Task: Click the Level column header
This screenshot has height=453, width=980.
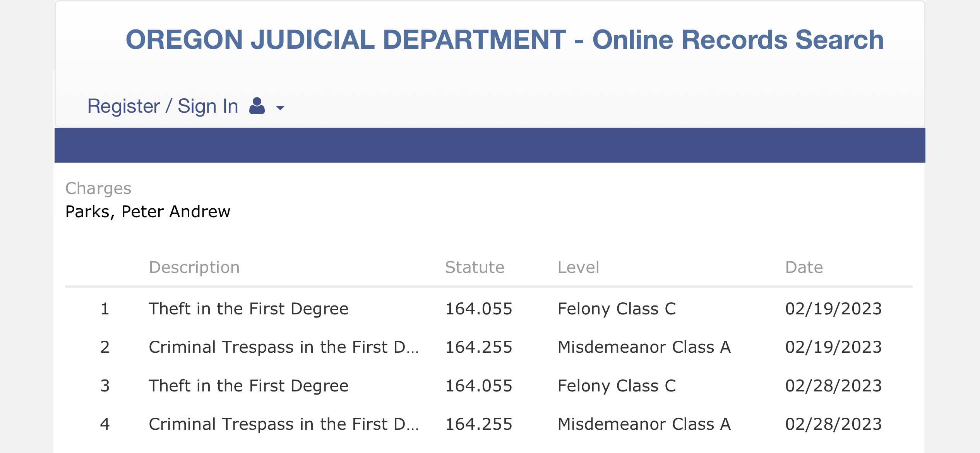Action: [578, 268]
